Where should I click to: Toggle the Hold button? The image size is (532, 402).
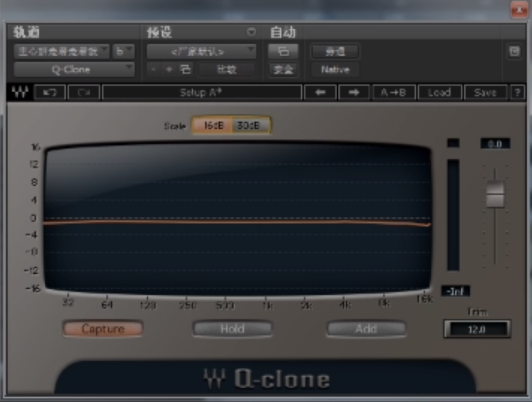[x=232, y=329]
